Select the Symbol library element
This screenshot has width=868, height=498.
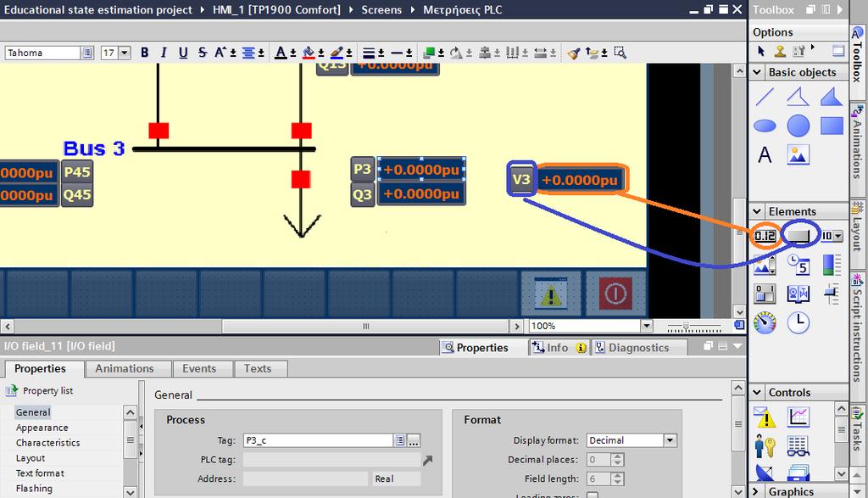[798, 294]
